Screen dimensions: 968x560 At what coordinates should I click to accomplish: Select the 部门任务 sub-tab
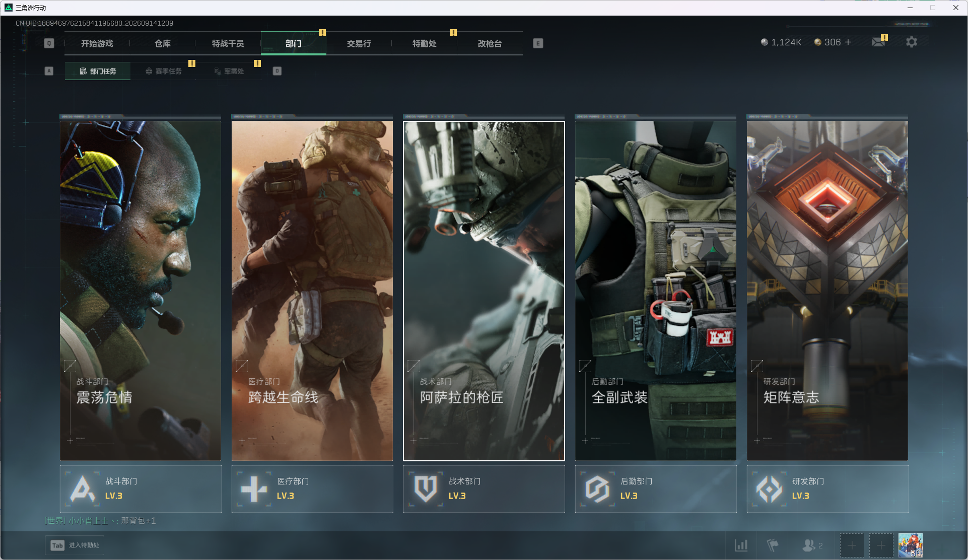tap(98, 71)
